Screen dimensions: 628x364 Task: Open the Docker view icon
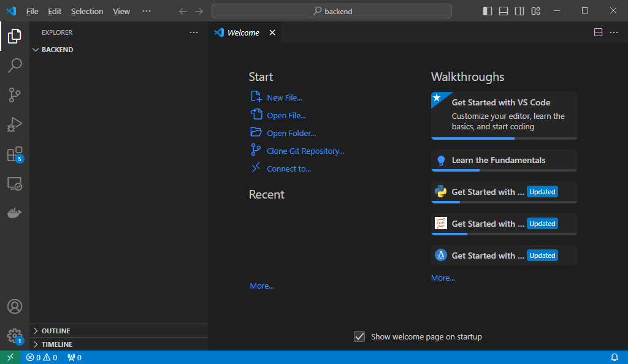(15, 213)
